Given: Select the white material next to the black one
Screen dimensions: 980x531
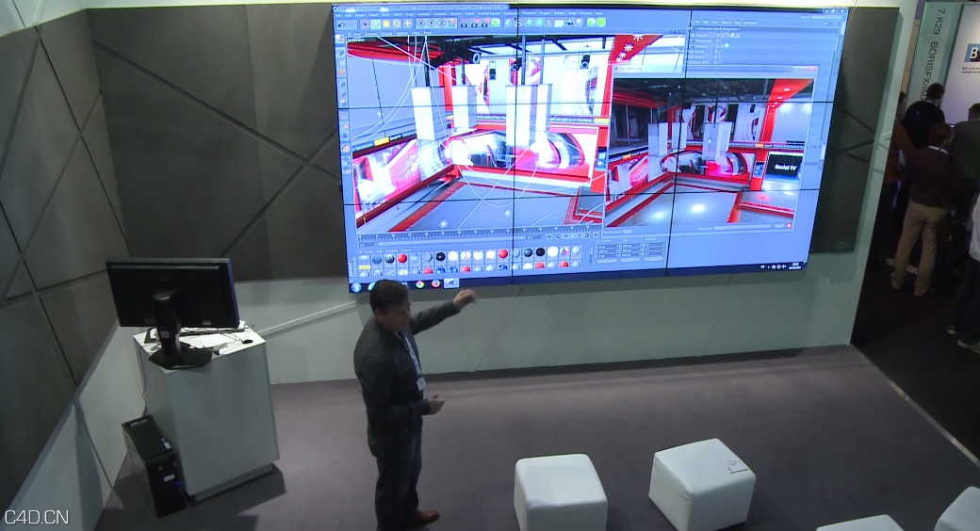Looking at the screenshot, I should coord(453,255).
